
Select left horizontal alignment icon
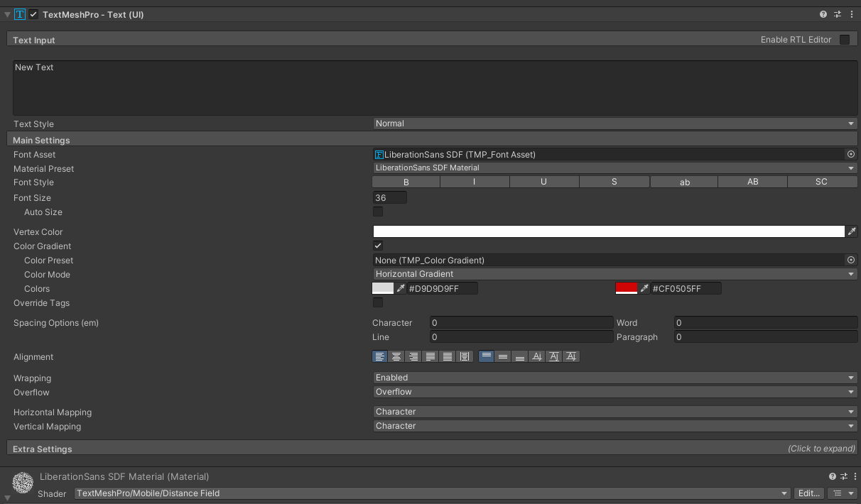[380, 356]
